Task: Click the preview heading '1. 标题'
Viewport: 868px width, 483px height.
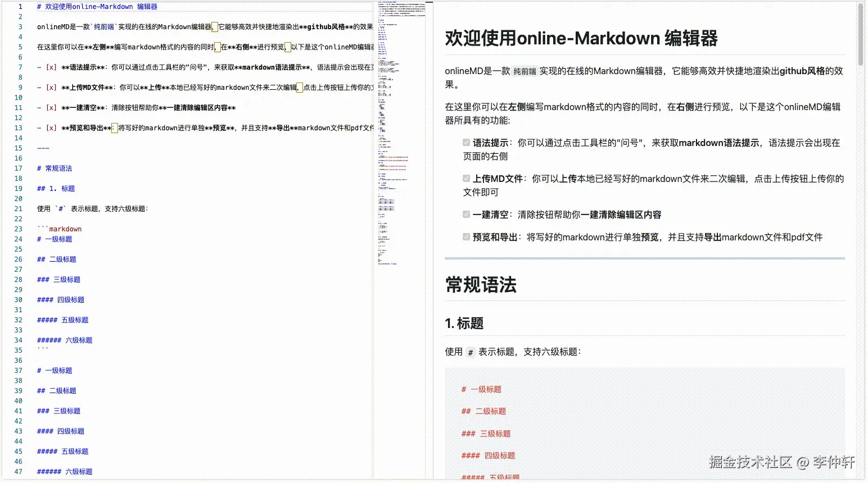Action: [464, 323]
